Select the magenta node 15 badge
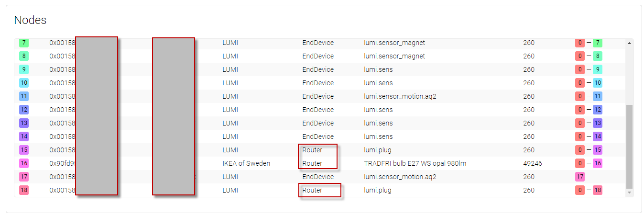 coord(24,150)
